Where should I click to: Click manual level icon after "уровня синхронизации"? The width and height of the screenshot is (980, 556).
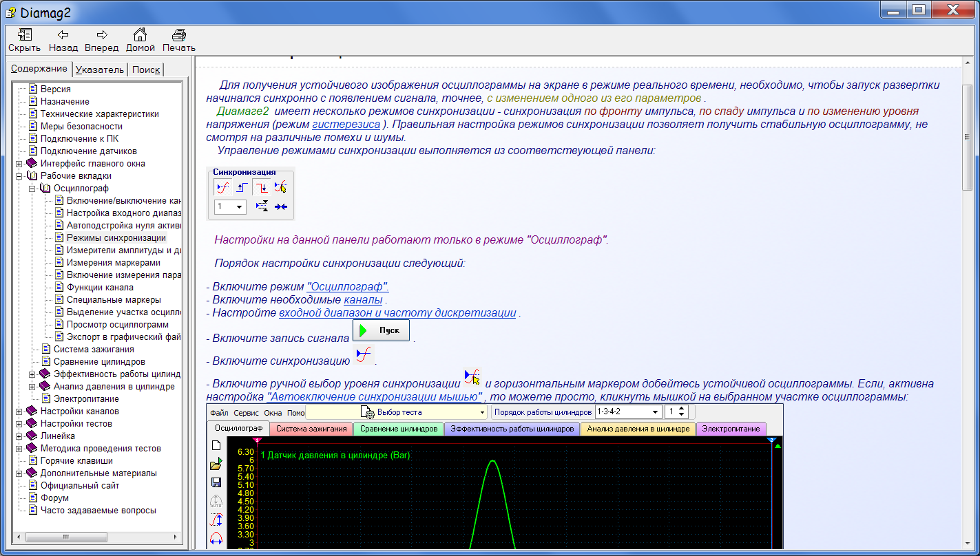(x=472, y=377)
